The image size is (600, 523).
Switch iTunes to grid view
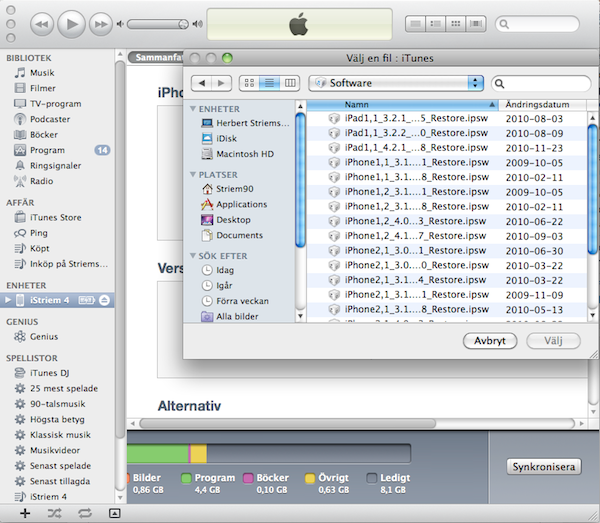pos(455,24)
